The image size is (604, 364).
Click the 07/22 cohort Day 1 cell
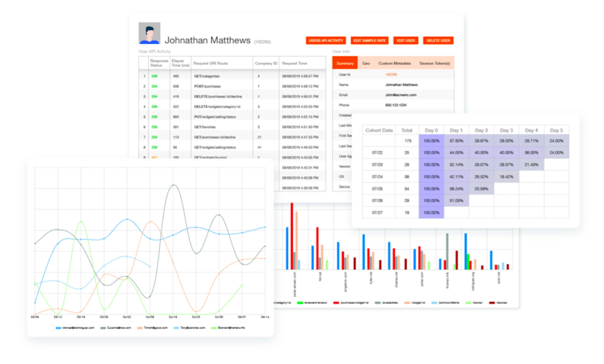coord(456,153)
